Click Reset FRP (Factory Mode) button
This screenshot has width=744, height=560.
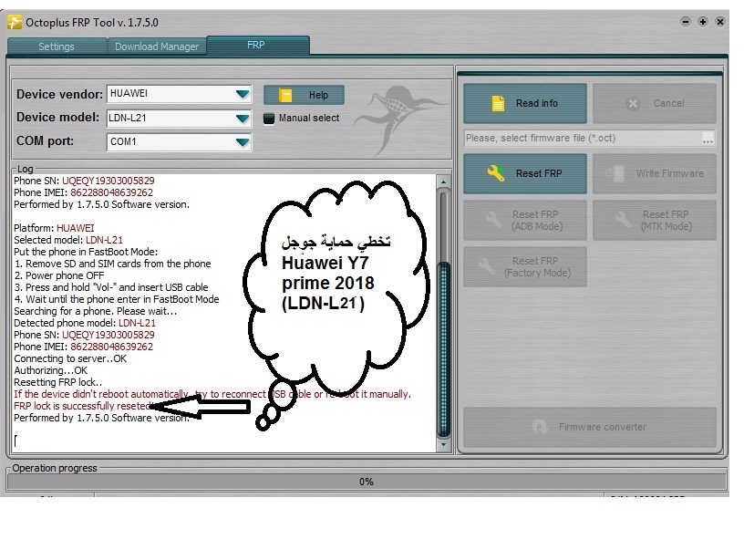525,266
